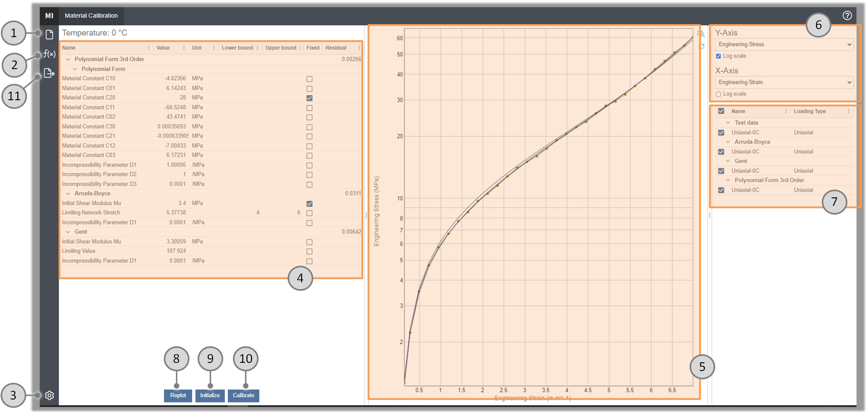This screenshot has width=868, height=414.
Task: Toggle Fixed for Material Constant C11
Action: [310, 108]
